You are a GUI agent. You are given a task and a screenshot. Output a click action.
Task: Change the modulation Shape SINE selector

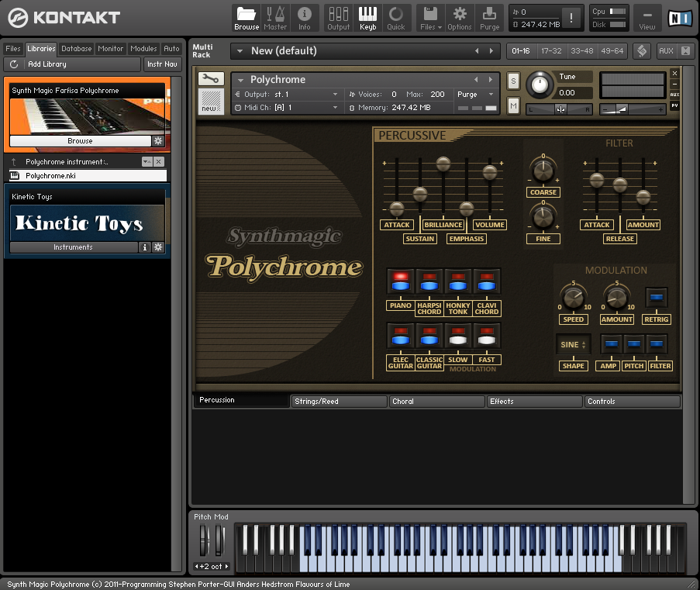pos(573,345)
